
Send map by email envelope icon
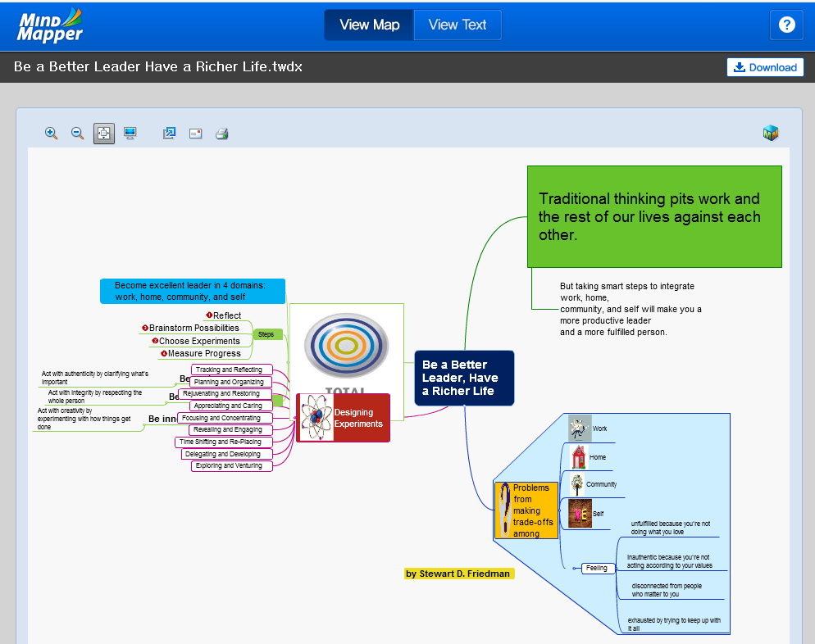195,133
